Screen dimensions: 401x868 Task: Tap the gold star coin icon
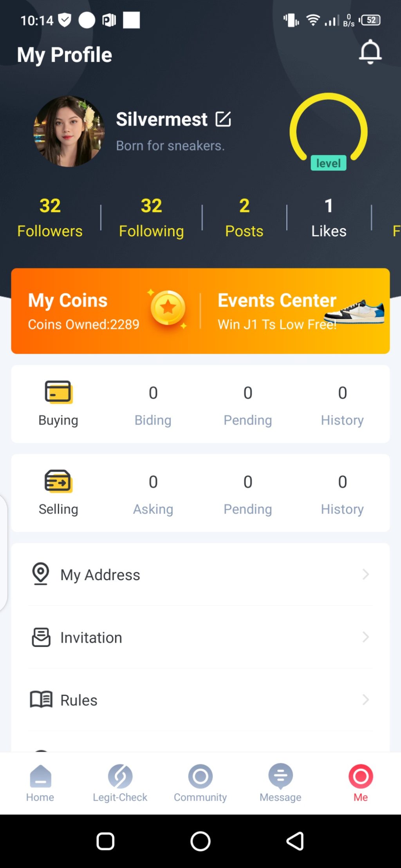(x=168, y=308)
